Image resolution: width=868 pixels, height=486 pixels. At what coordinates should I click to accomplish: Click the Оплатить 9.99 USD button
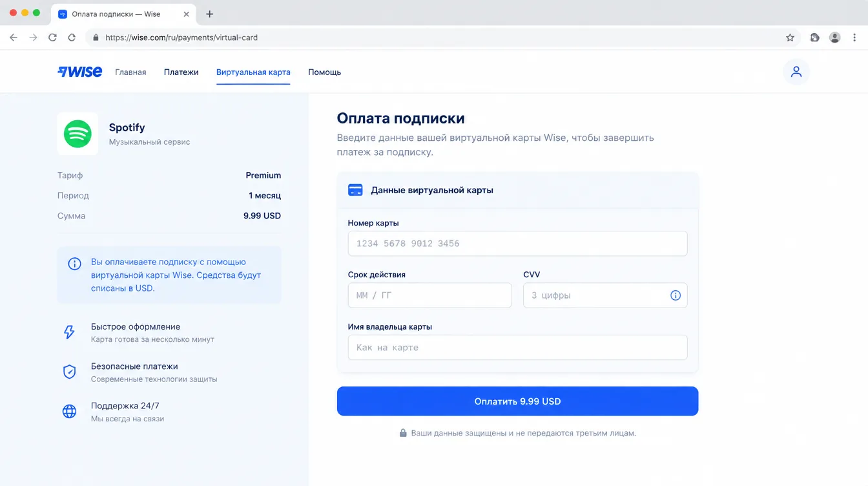pyautogui.click(x=517, y=401)
